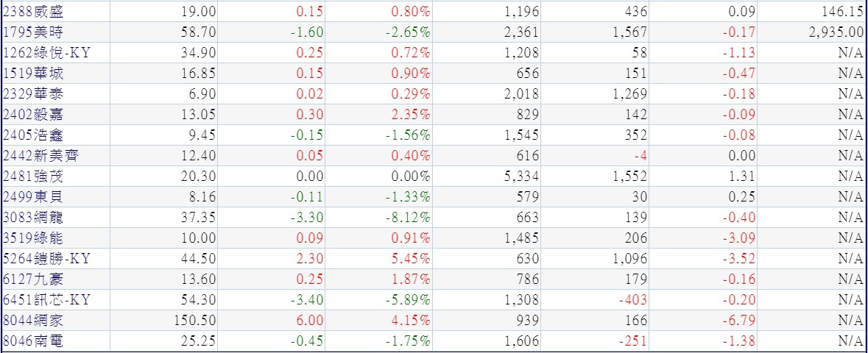Select the price cell 6.90
The image size is (868, 353).
point(202,94)
